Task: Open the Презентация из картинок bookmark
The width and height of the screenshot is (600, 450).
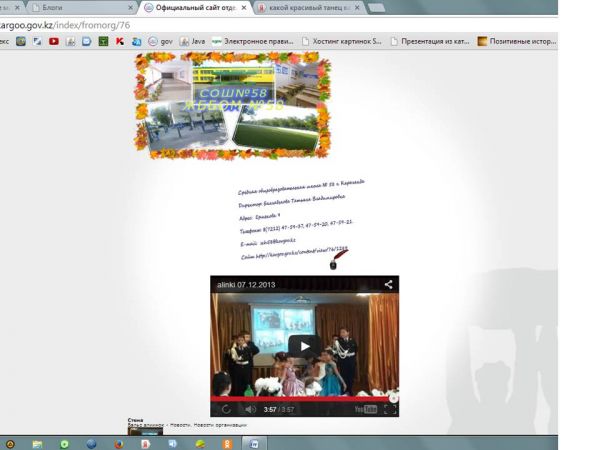Action: coord(432,42)
